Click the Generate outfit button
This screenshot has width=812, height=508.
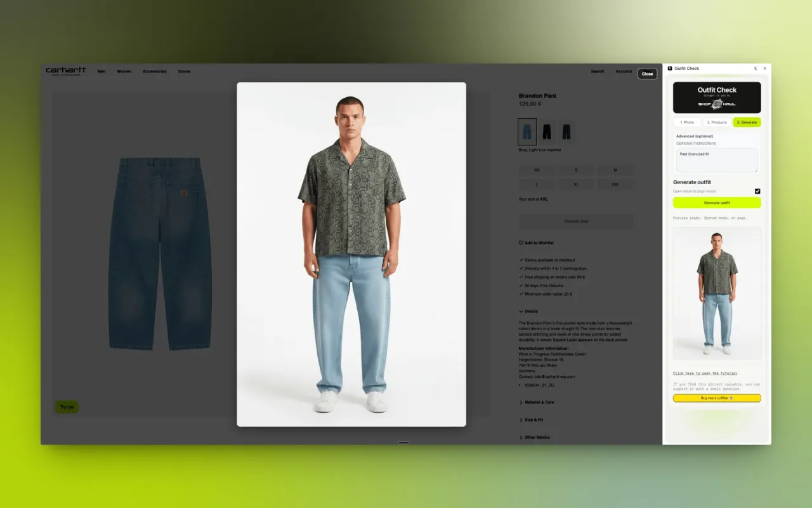tap(717, 203)
